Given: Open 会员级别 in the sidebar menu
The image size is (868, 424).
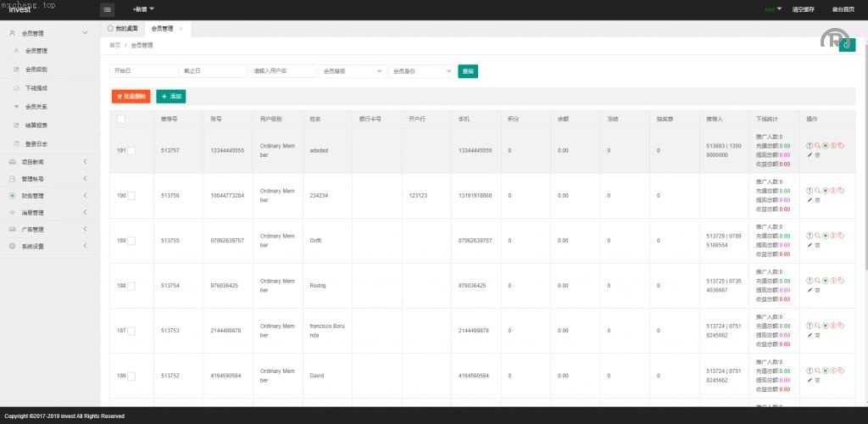Looking at the screenshot, I should (x=36, y=70).
